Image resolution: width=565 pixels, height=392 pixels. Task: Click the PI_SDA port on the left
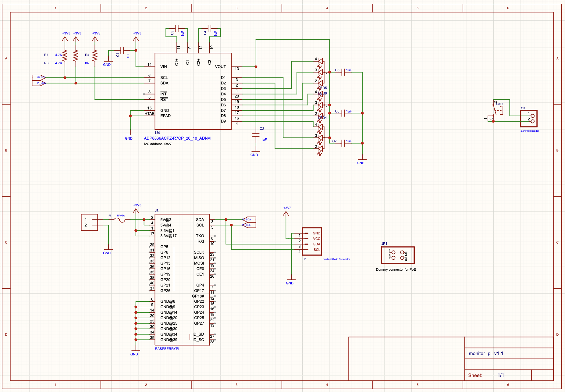click(39, 83)
